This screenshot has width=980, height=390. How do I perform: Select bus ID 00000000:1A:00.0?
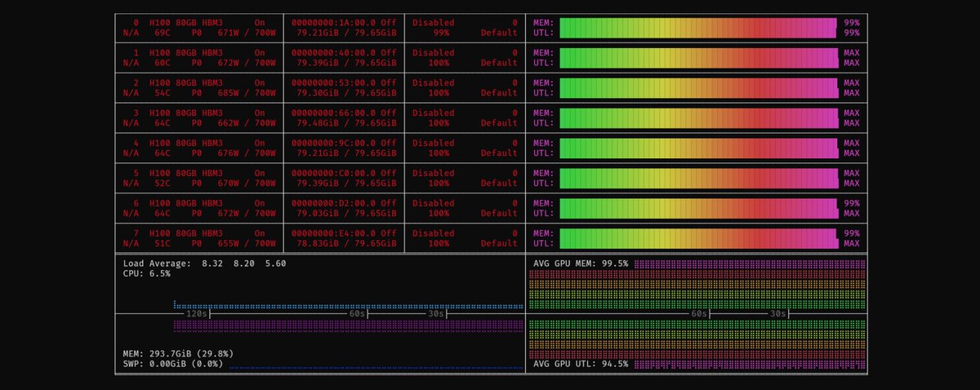point(334,23)
